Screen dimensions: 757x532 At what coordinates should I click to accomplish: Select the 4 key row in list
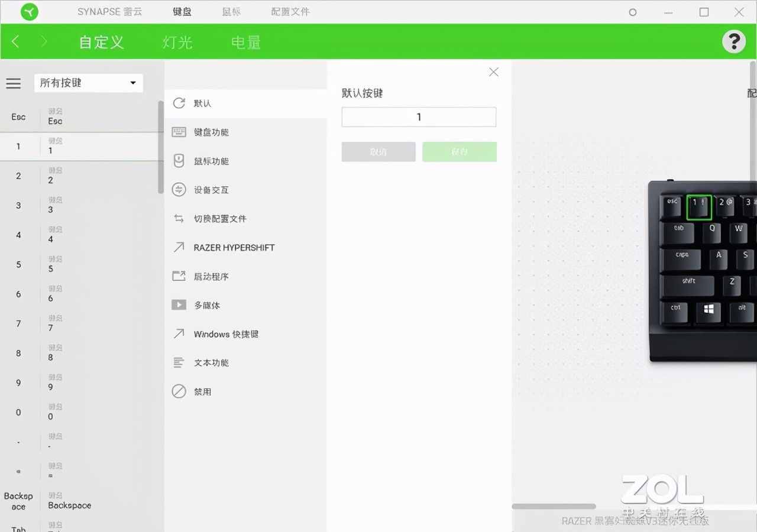coord(79,235)
